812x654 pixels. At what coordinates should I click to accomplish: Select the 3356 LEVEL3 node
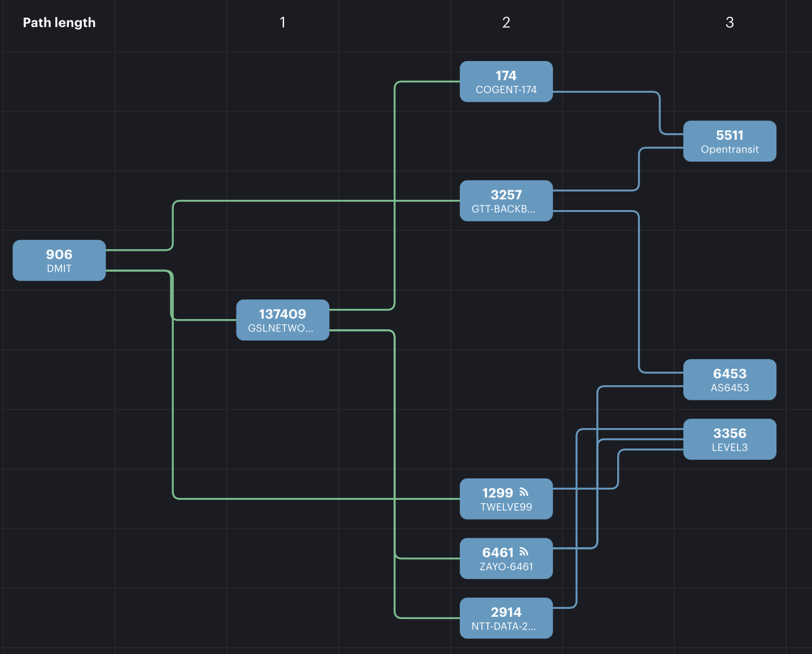(730, 439)
